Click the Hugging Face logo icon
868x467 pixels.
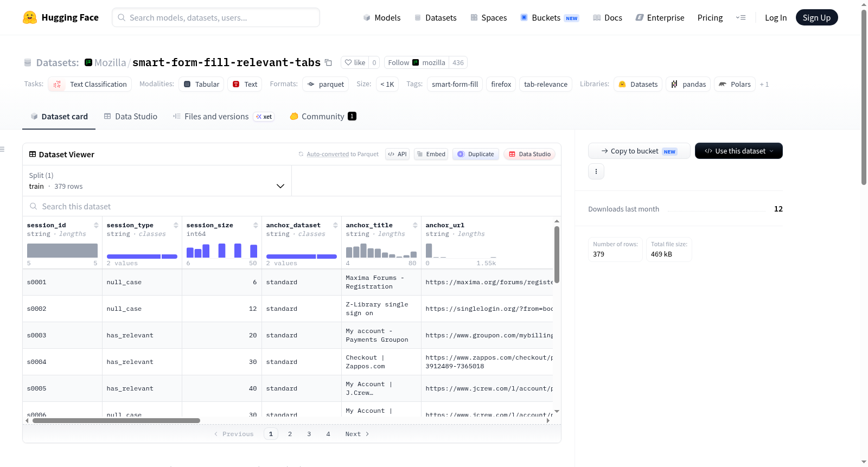click(30, 17)
